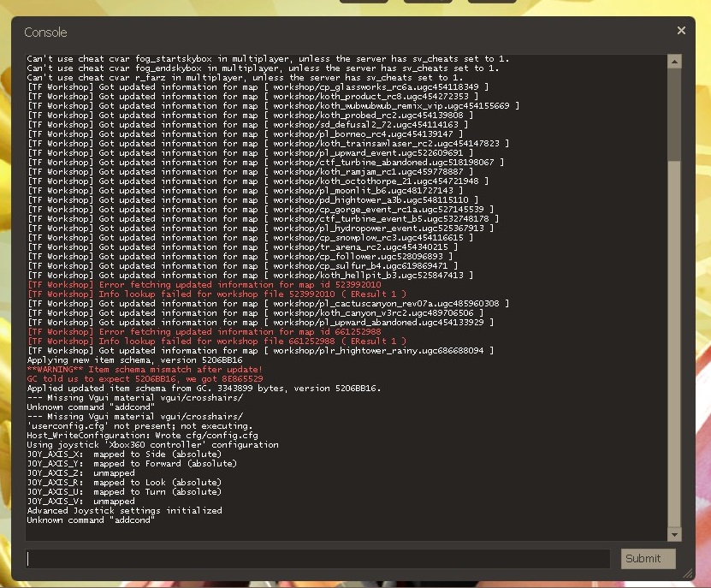Click 'JOY_AXIS_Y: mapped to Forward' line
Screen dimensions: 711x588
pos(132,464)
